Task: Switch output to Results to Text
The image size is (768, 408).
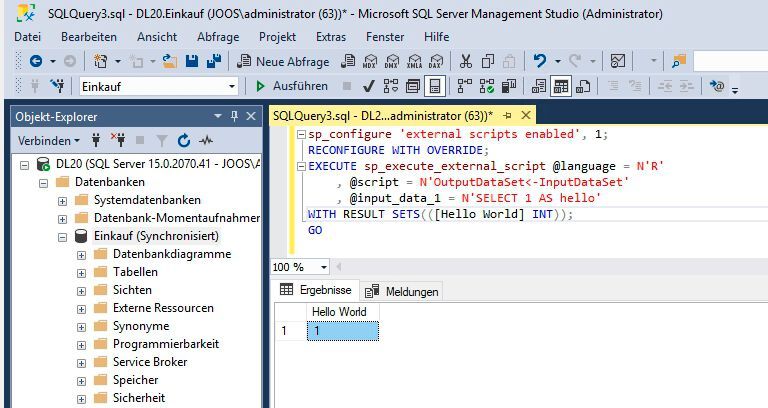Action: [x=539, y=86]
